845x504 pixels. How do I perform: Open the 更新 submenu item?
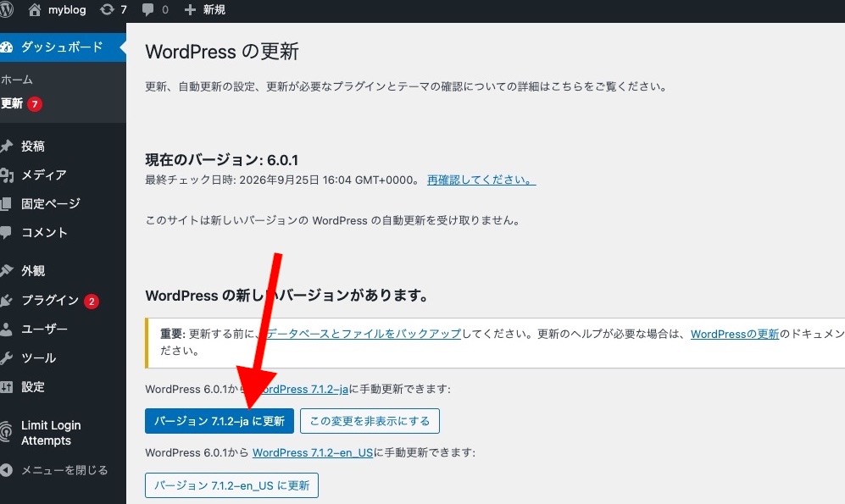(x=11, y=103)
